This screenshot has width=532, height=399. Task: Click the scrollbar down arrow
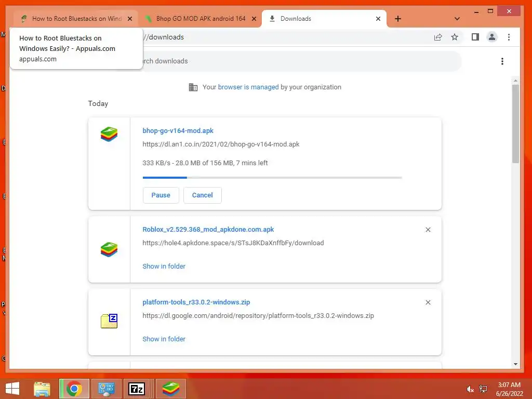[515, 364]
